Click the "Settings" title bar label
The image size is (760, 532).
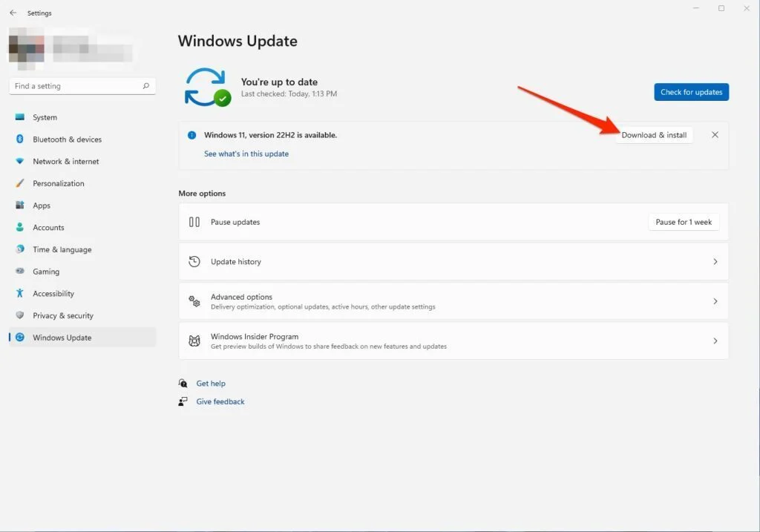[x=39, y=13]
